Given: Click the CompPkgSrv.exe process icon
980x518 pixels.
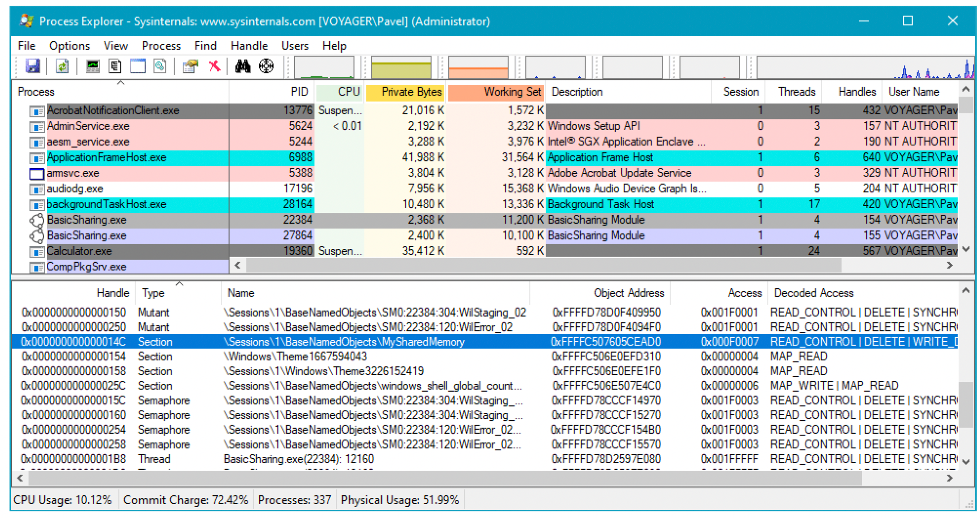Looking at the screenshot, I should click(37, 268).
